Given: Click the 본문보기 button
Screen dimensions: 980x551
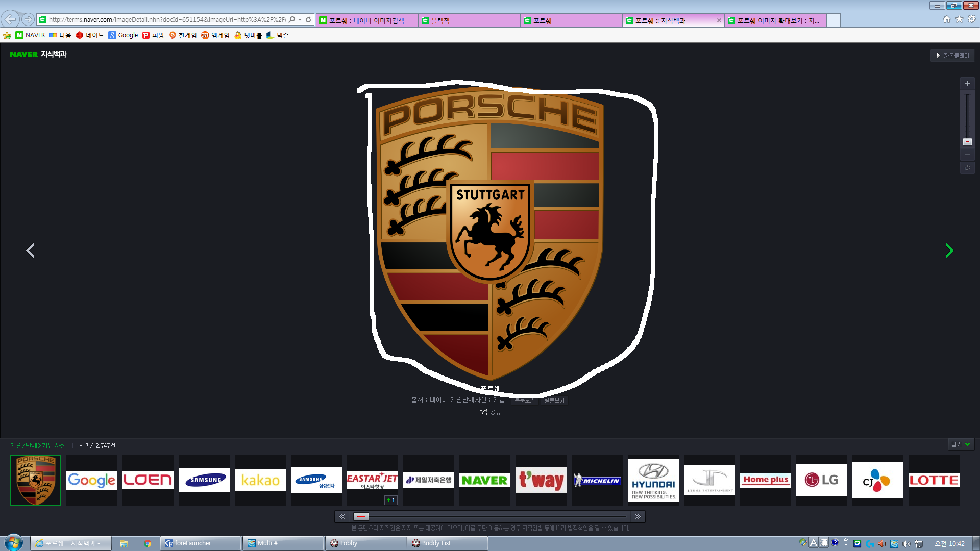Looking at the screenshot, I should point(525,400).
